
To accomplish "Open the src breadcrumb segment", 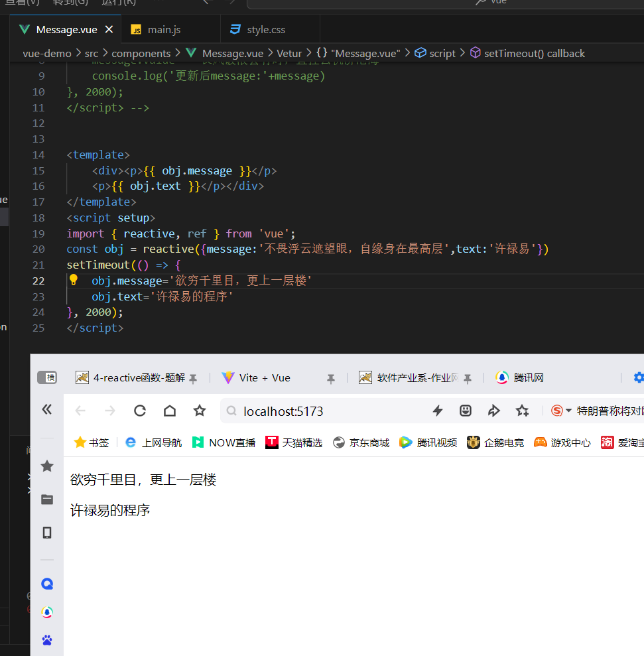I will (x=92, y=54).
